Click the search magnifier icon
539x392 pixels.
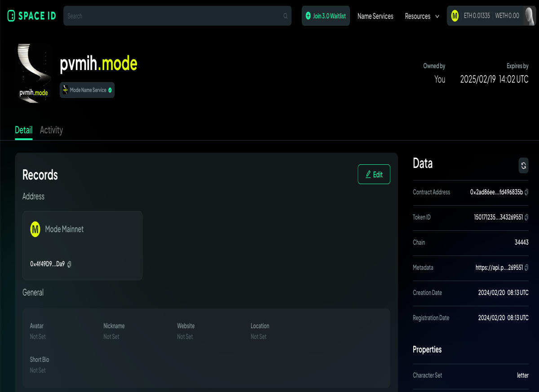(x=285, y=16)
